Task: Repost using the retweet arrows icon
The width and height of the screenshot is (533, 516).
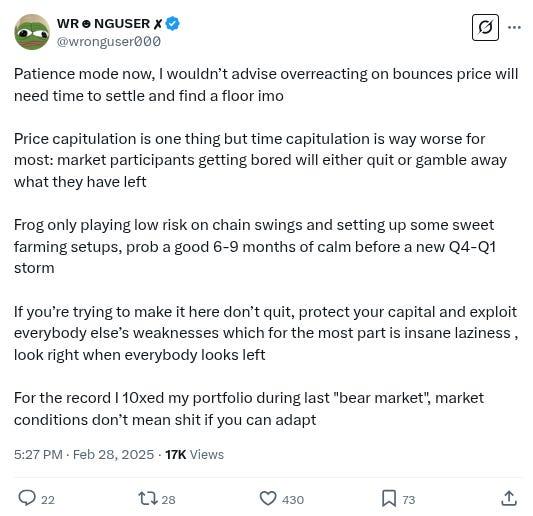Action: coord(148,498)
